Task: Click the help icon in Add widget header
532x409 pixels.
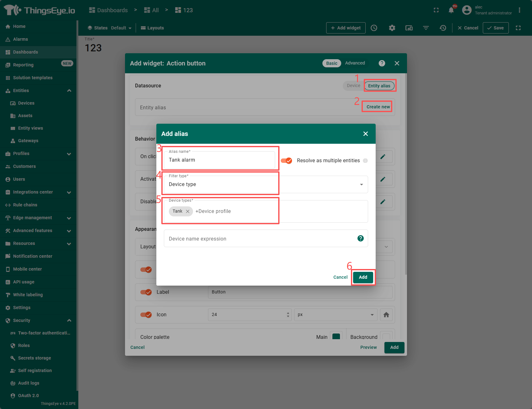Action: click(382, 63)
